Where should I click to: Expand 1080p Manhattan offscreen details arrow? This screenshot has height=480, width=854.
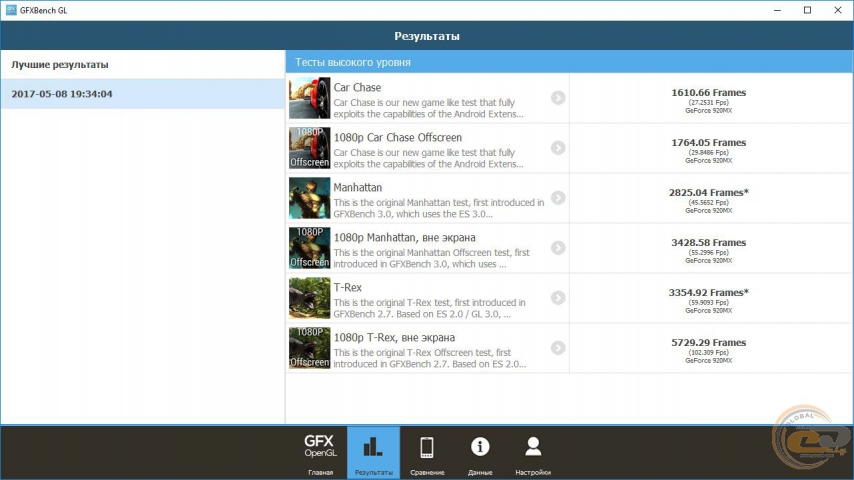coord(558,248)
